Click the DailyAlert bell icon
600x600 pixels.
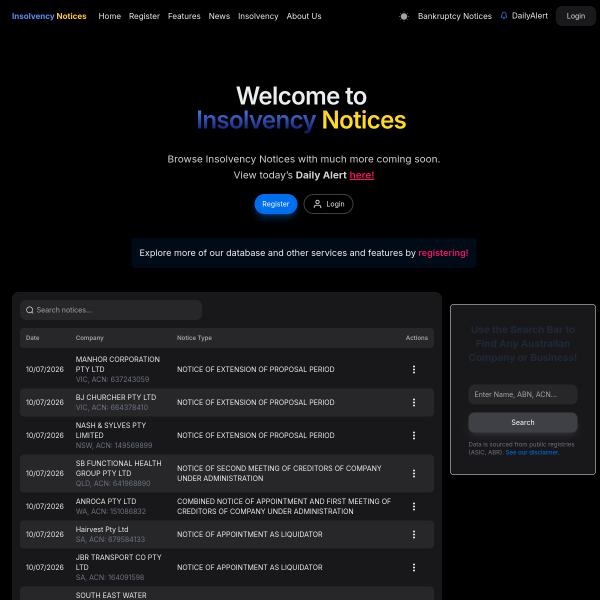click(504, 16)
